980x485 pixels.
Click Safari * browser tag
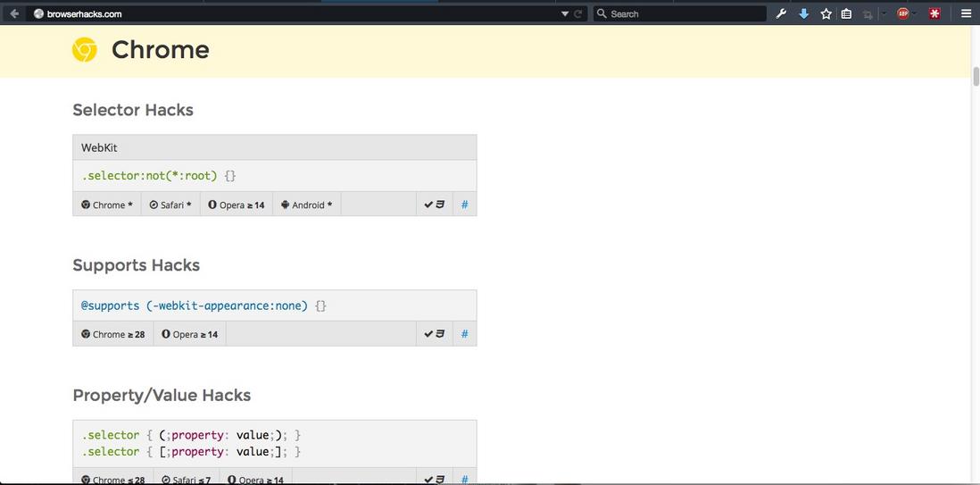pyautogui.click(x=170, y=205)
